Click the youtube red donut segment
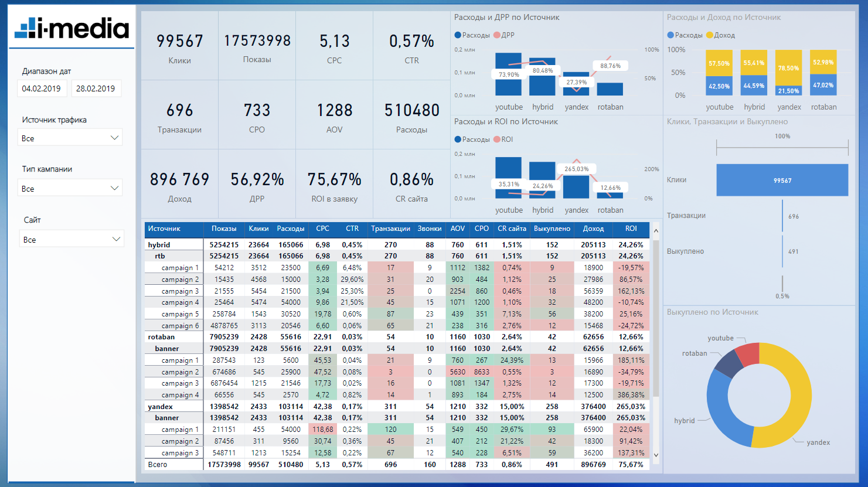The image size is (868, 487). pos(748,353)
